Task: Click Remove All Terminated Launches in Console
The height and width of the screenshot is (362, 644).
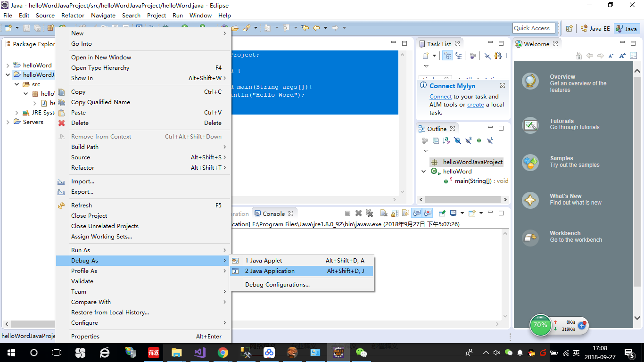Action: tap(369, 213)
